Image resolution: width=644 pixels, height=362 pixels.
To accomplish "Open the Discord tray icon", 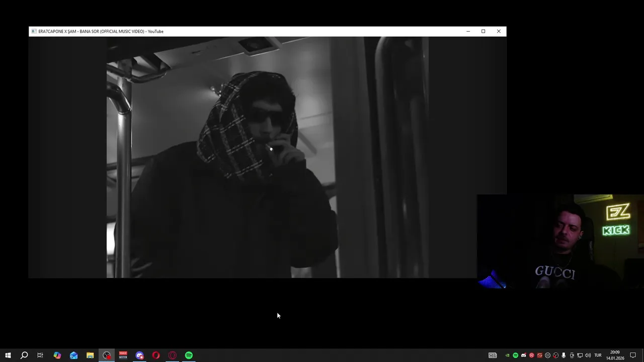I will (523, 355).
